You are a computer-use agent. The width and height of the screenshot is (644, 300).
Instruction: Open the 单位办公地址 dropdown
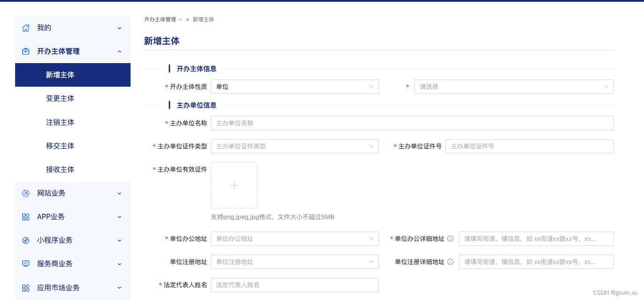pyautogui.click(x=295, y=239)
